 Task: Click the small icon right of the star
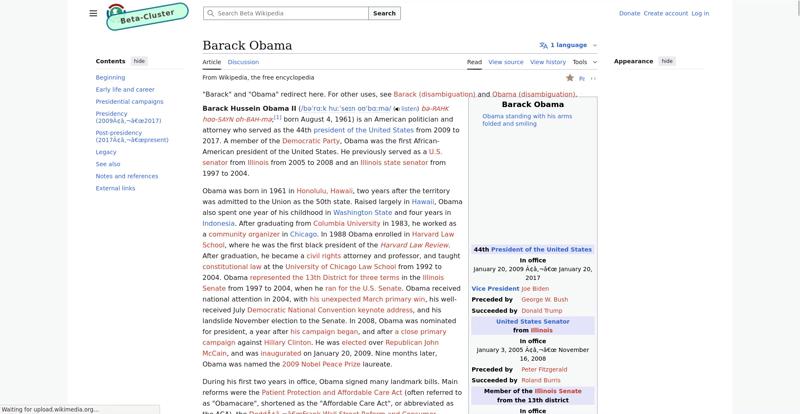[582, 77]
